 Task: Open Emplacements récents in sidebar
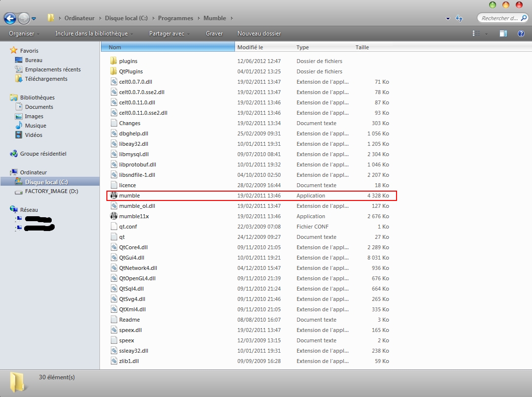[53, 69]
